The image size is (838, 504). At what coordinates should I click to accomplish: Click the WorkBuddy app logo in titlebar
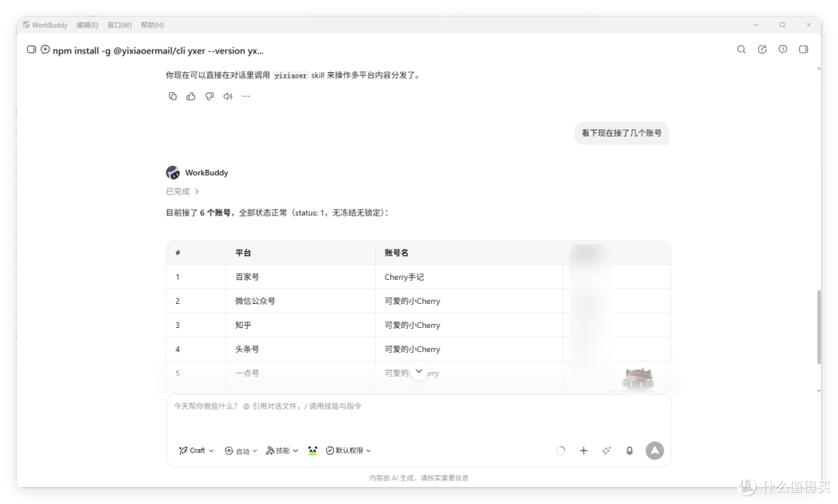[26, 25]
